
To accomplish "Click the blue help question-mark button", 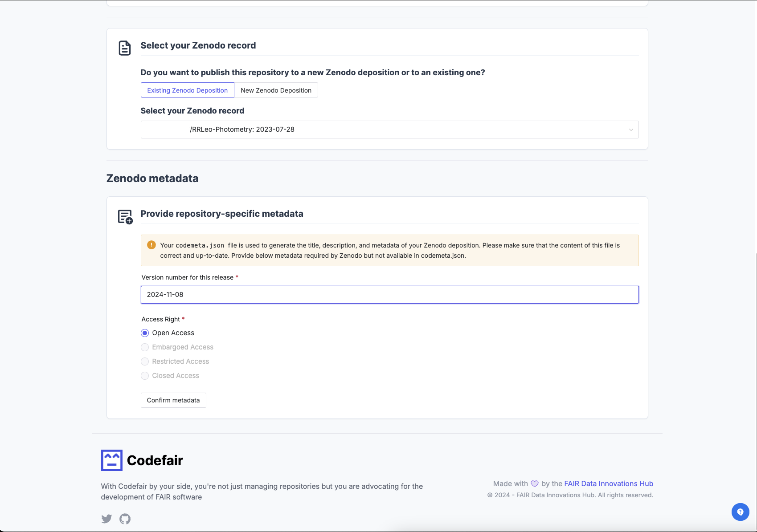I will (741, 512).
